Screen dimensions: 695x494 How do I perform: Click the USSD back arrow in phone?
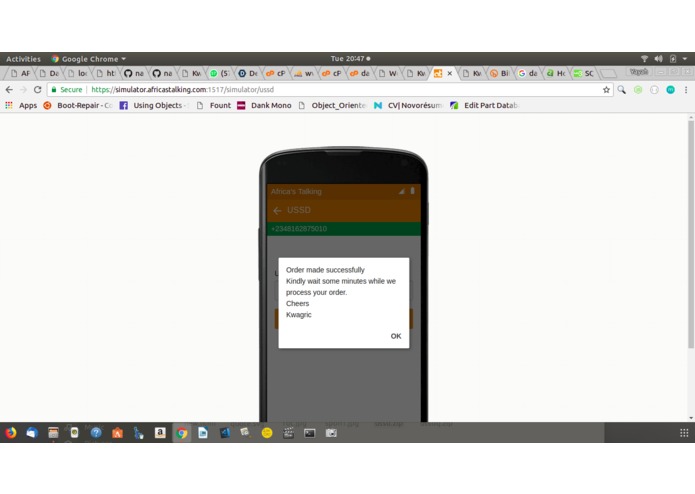click(277, 210)
